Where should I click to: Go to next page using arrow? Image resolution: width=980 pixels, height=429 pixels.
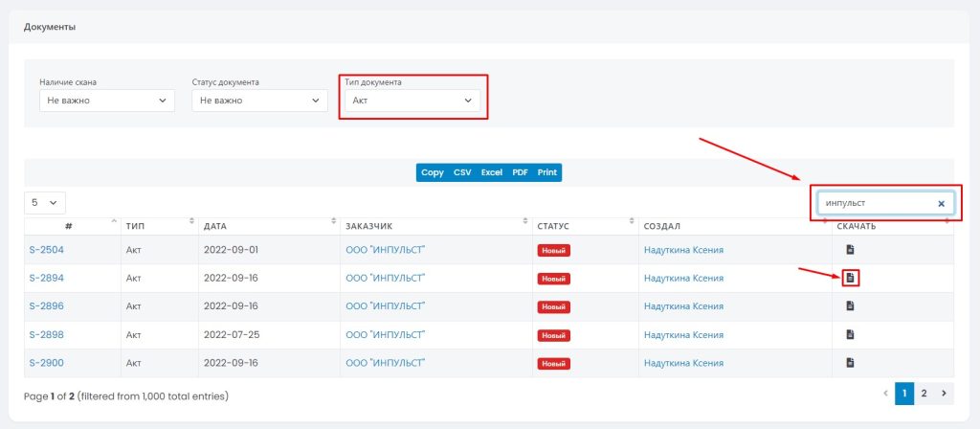pos(945,394)
